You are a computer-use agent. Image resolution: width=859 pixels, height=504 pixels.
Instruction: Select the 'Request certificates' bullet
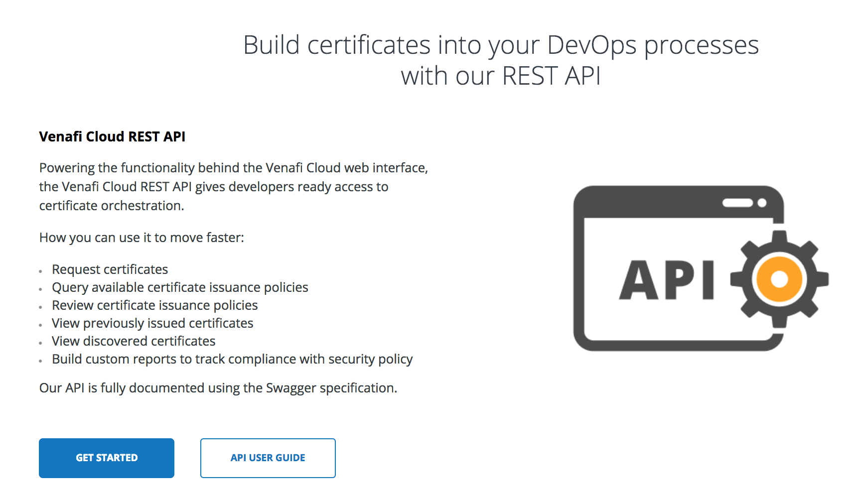(110, 269)
